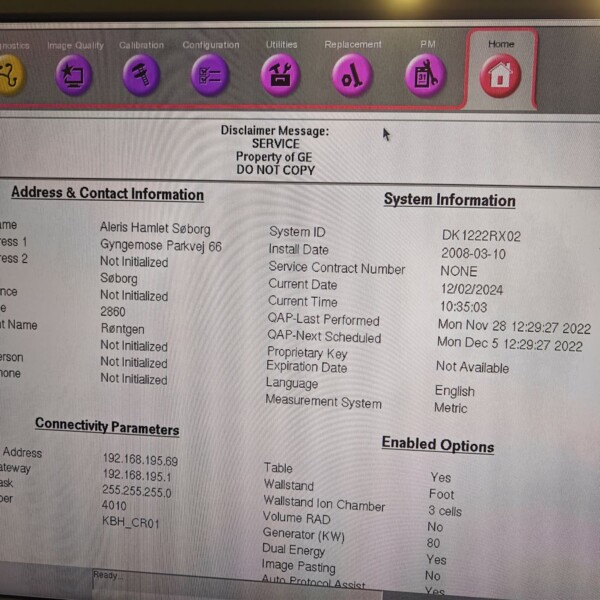
Task: Click the System ID value DK1222RX02
Action: pos(481,236)
